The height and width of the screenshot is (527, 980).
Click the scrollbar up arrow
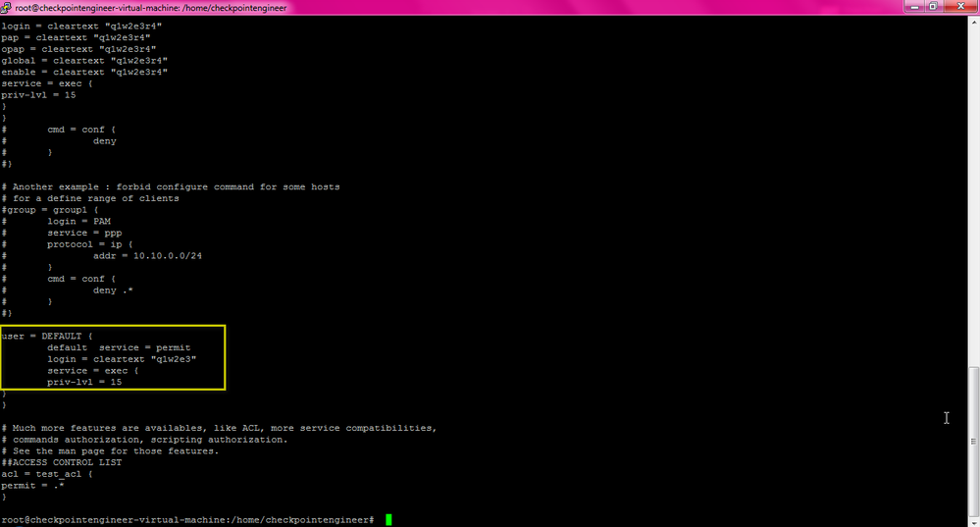(x=972, y=21)
